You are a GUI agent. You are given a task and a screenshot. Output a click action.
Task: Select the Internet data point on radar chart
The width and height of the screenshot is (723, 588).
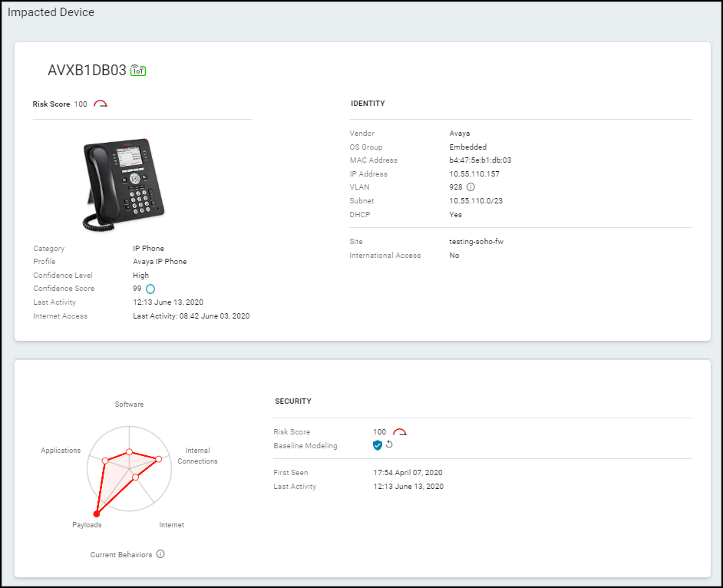(136, 477)
